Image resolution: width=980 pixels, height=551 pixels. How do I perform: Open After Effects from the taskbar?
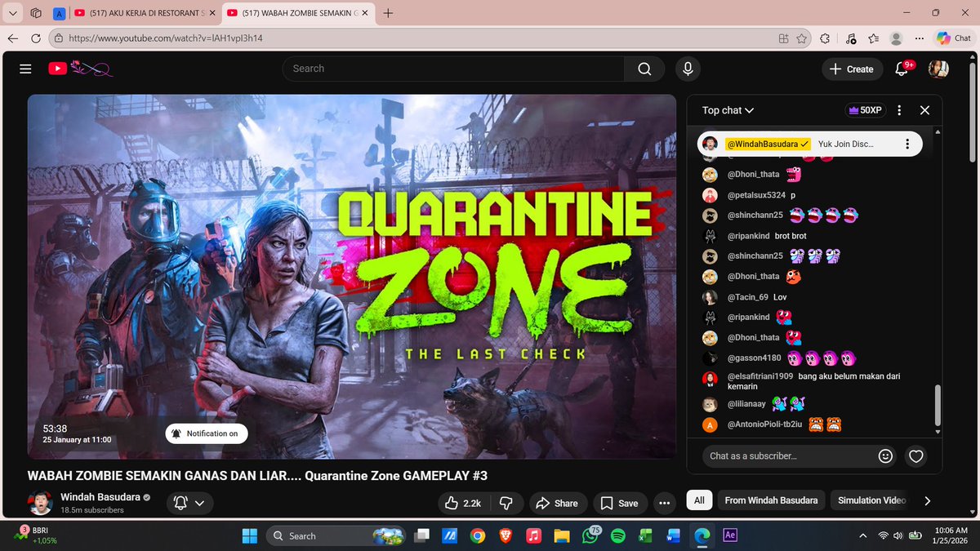click(730, 535)
